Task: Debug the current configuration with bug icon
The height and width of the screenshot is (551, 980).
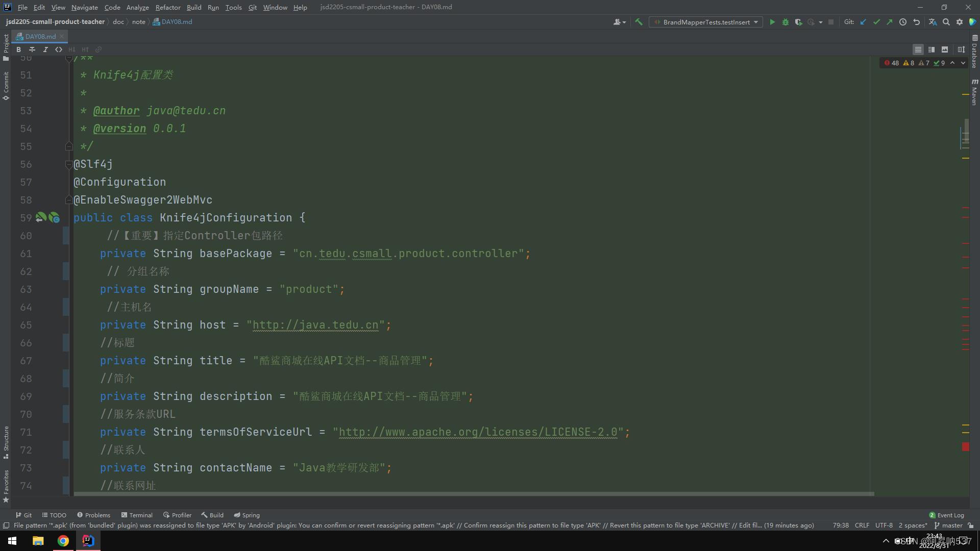Action: click(786, 22)
